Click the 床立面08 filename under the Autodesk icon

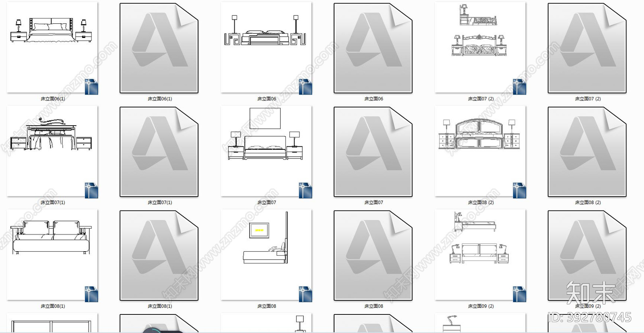tap(374, 306)
